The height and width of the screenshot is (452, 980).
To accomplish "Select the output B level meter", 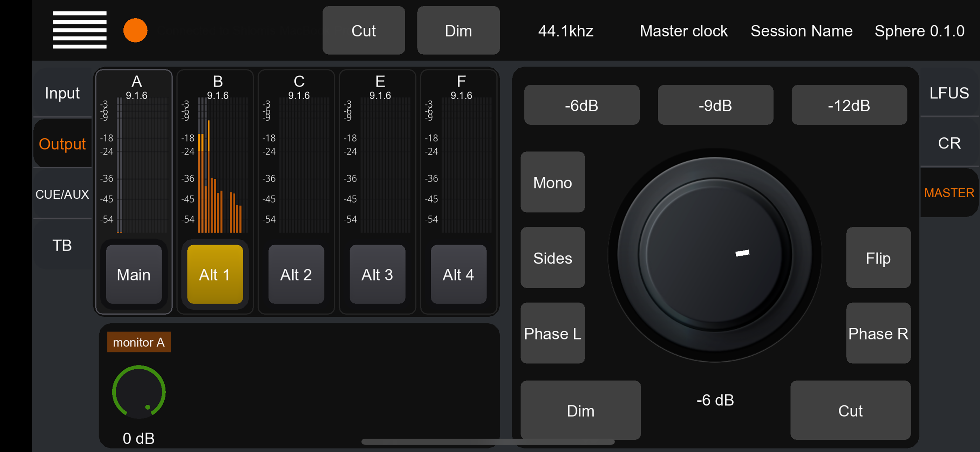I will [223, 164].
